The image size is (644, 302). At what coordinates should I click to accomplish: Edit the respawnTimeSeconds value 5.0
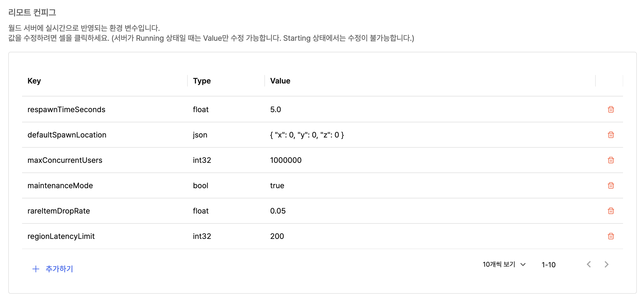(x=430, y=109)
